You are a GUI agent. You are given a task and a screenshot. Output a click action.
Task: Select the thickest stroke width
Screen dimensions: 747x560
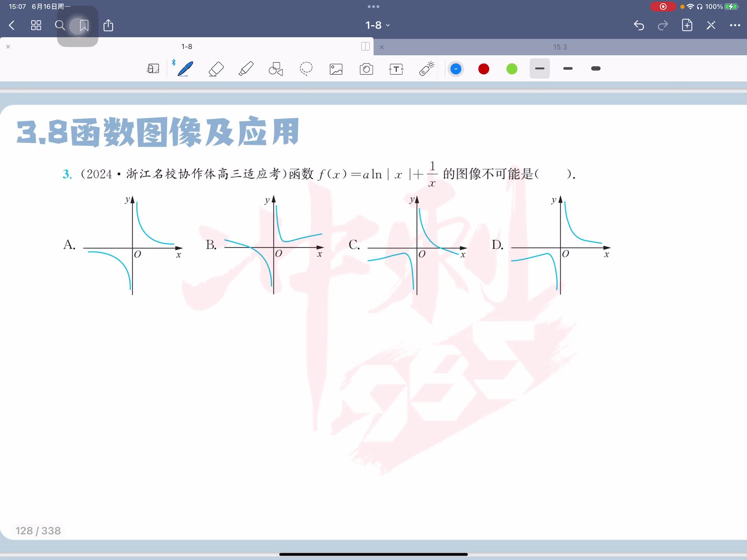pyautogui.click(x=596, y=69)
